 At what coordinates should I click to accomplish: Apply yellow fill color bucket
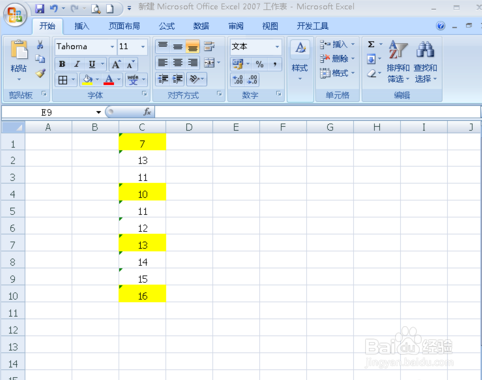[x=87, y=80]
